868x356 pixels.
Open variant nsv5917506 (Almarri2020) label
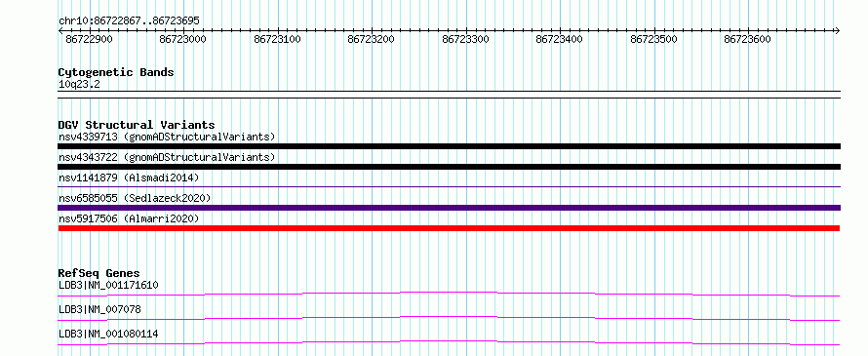click(129, 218)
